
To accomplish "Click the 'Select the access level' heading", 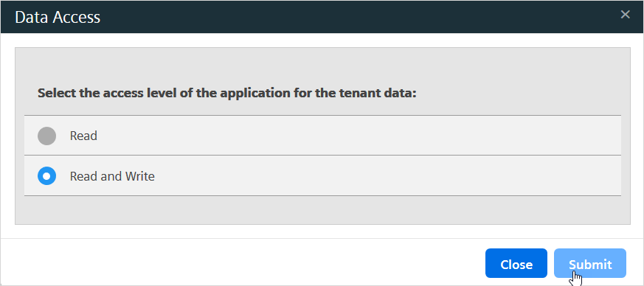I will coord(227,93).
